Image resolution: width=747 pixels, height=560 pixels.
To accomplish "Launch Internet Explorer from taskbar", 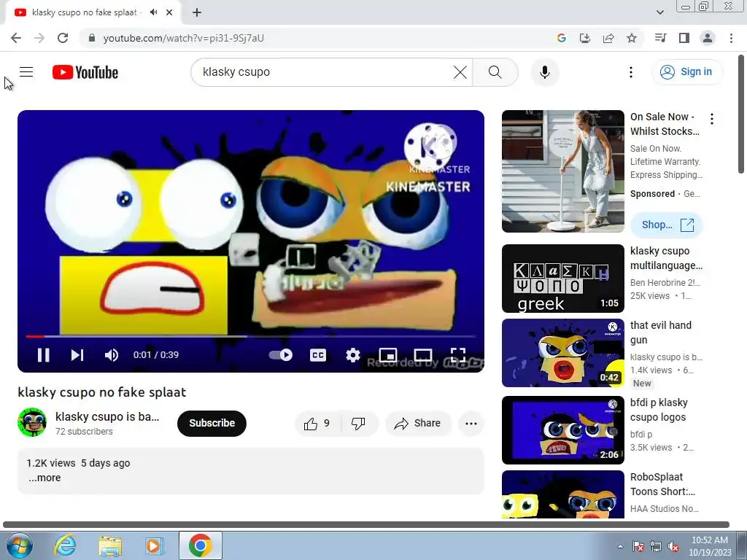I will 65,545.
